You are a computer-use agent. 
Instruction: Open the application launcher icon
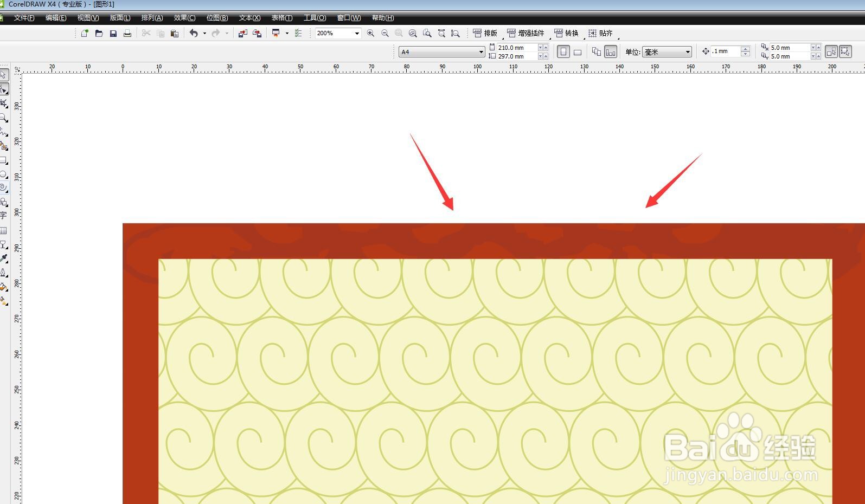point(275,33)
